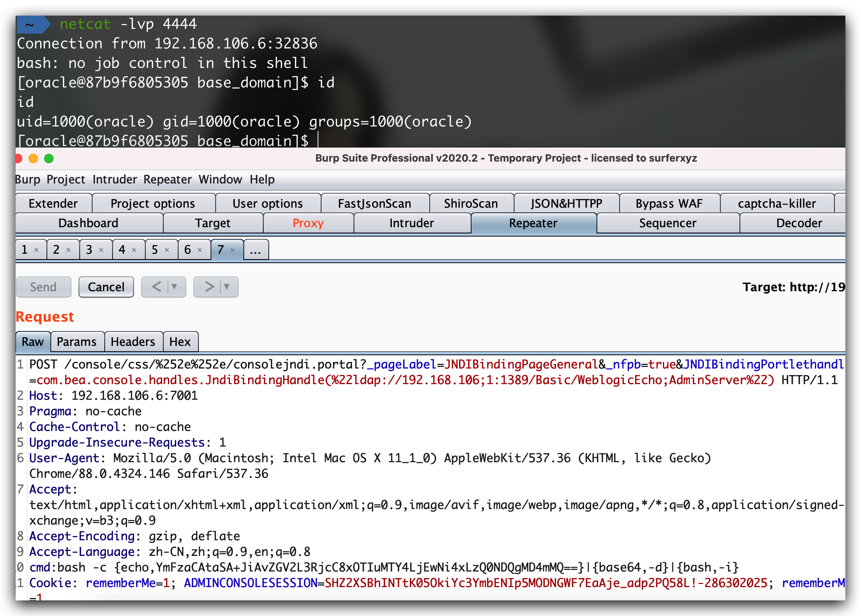Close Repeater tab 1
Viewport: 861px width, 616px height.
tap(36, 250)
